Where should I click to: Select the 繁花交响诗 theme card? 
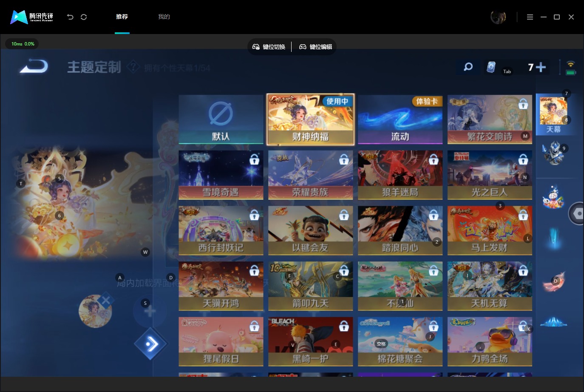click(490, 119)
